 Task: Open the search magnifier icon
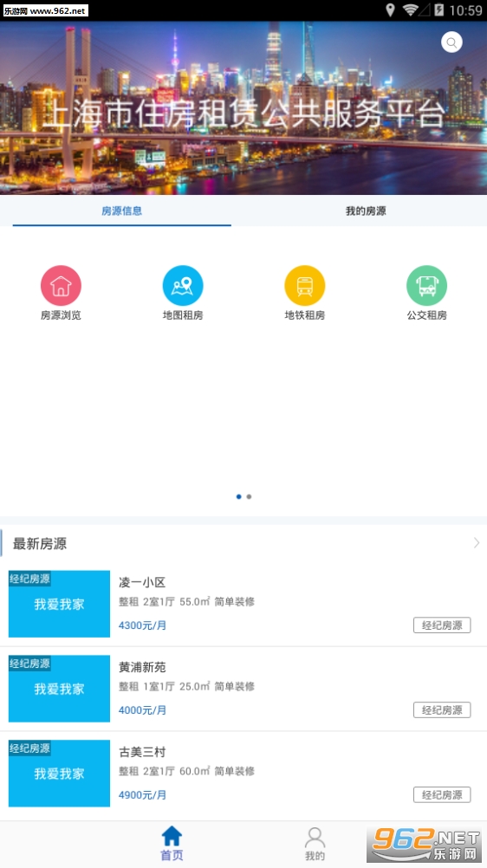(451, 42)
